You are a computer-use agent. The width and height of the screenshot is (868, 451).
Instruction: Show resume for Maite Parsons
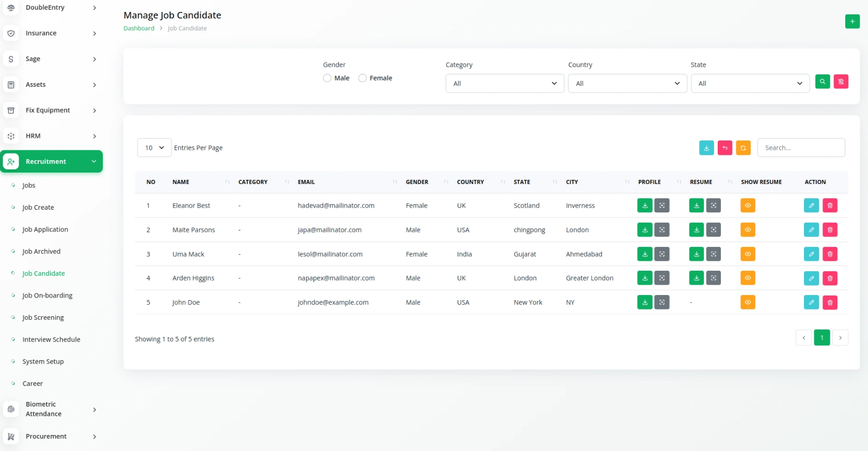[748, 230]
